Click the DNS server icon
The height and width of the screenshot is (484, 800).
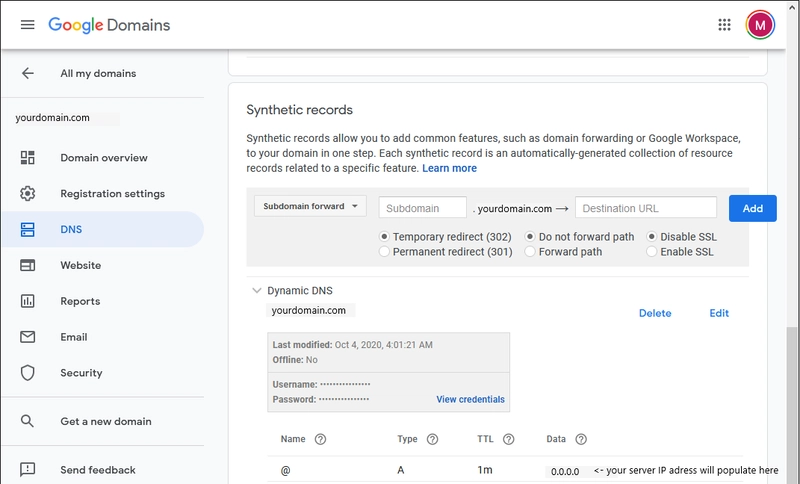click(x=28, y=230)
